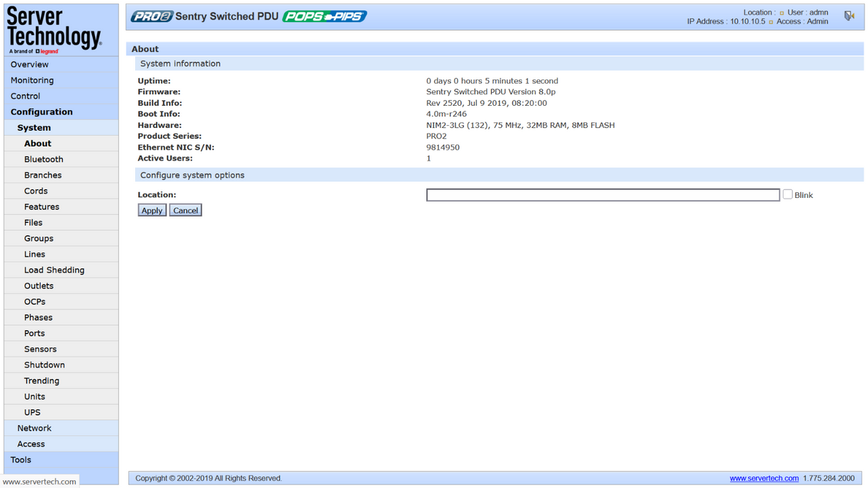Open the Lines settings page

[x=61, y=254]
